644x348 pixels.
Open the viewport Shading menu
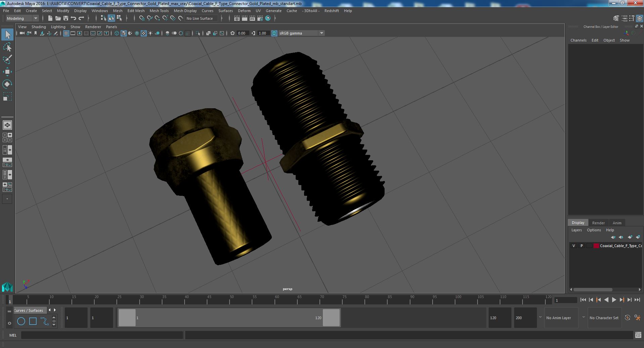(39, 27)
